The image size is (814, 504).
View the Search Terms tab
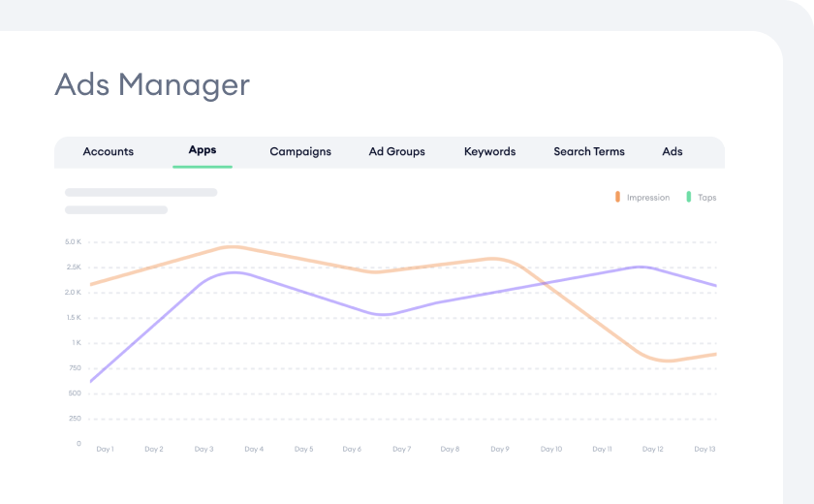pyautogui.click(x=589, y=151)
